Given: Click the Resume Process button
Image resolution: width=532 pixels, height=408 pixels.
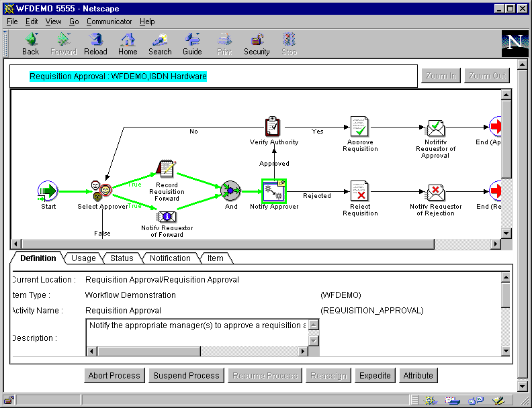Looking at the screenshot, I should tap(265, 376).
